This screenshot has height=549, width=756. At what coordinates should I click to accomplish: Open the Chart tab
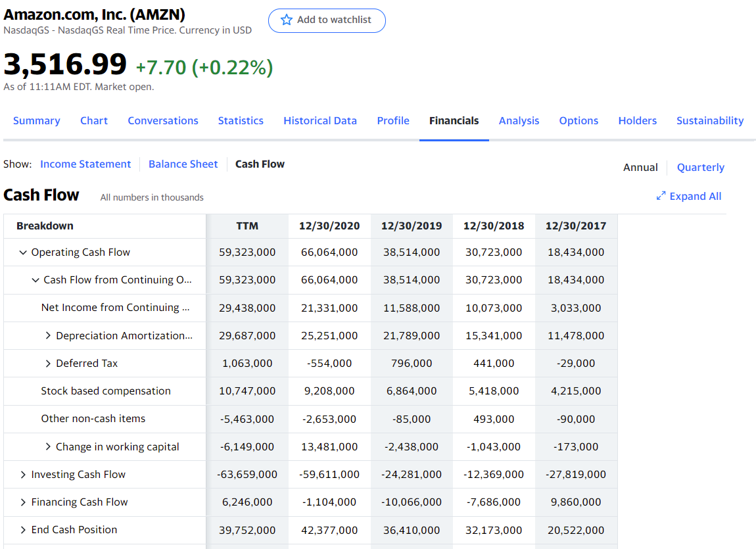pyautogui.click(x=94, y=120)
